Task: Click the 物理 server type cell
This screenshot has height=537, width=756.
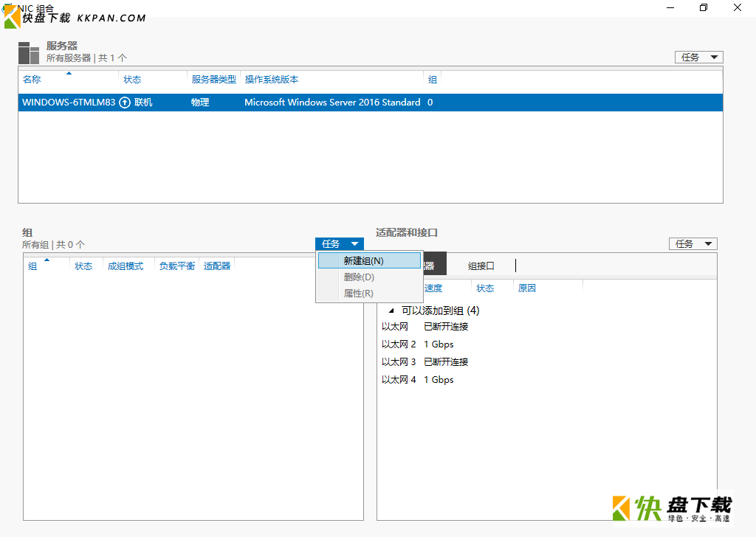Action: click(x=199, y=103)
